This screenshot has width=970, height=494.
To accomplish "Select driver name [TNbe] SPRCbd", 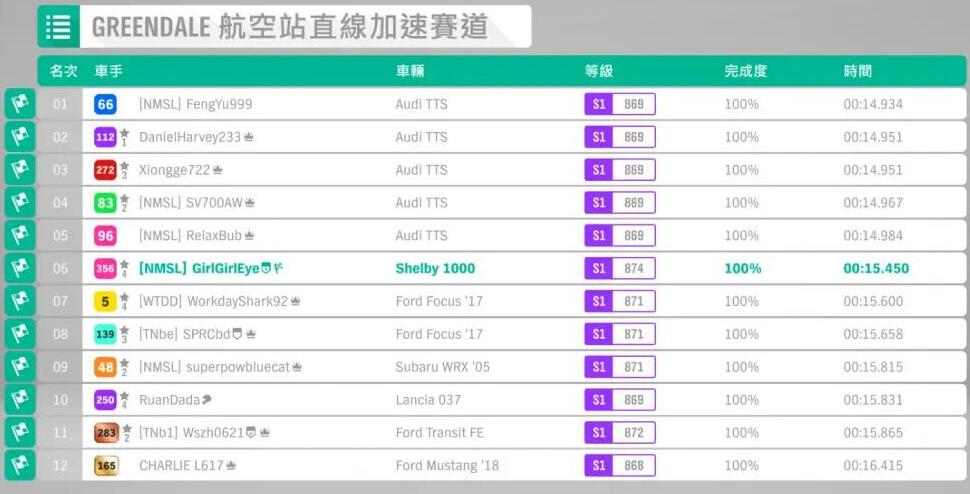I will point(184,334).
